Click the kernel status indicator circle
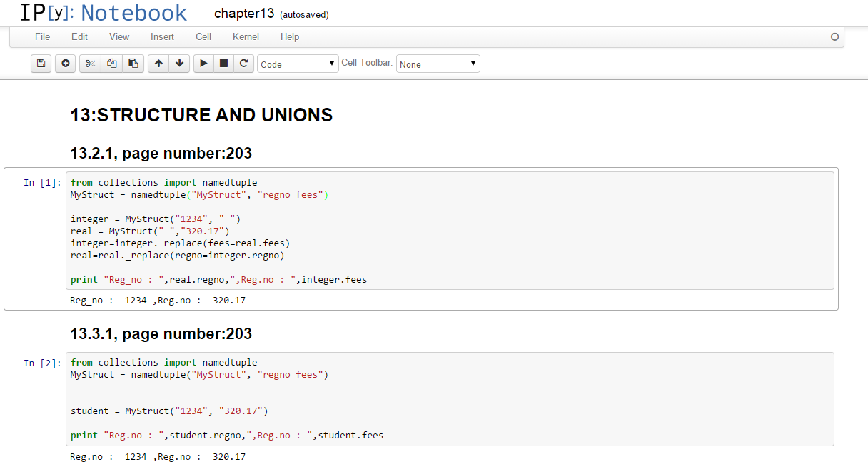The image size is (868, 467). click(834, 37)
